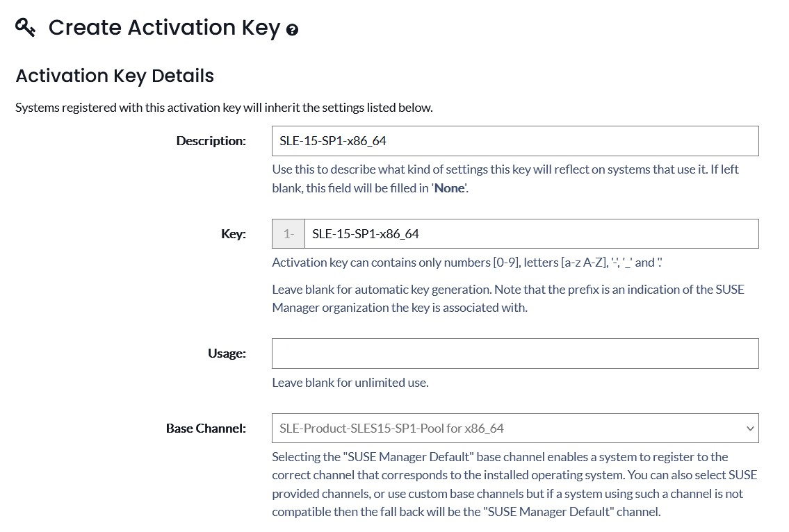
Task: Click the 'Key:' field label
Action: (x=234, y=234)
